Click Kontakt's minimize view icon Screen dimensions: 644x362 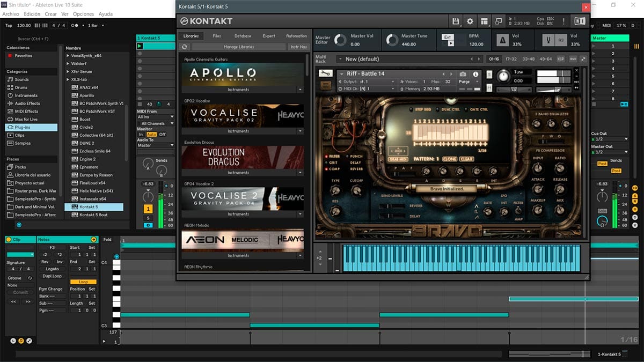pos(499,21)
